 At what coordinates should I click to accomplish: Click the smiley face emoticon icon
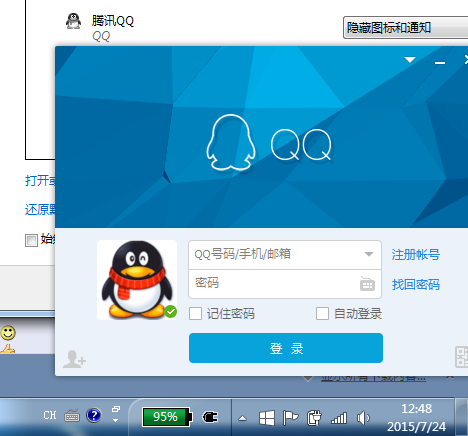(8, 333)
